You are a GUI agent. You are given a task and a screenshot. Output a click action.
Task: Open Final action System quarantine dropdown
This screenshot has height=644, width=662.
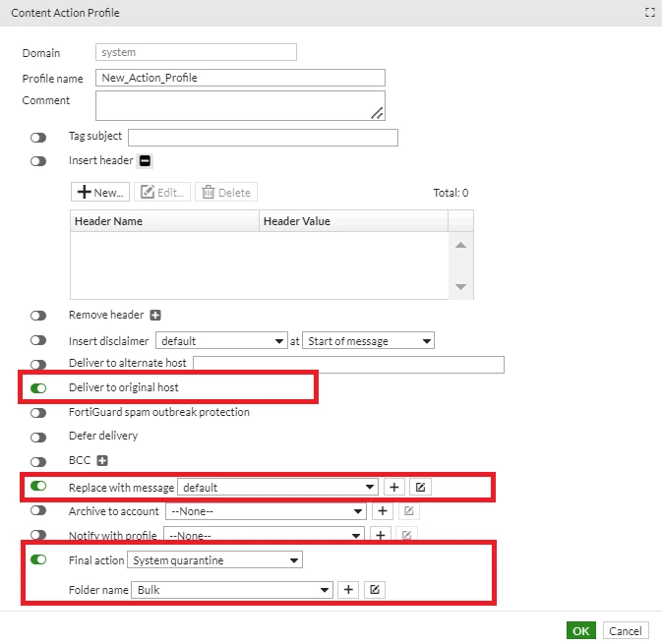214,560
